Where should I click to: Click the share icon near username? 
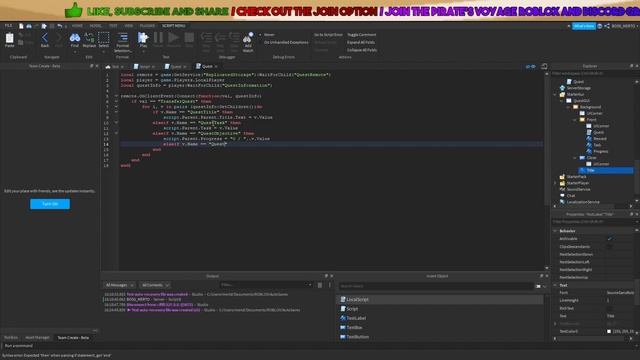pyautogui.click(x=607, y=26)
